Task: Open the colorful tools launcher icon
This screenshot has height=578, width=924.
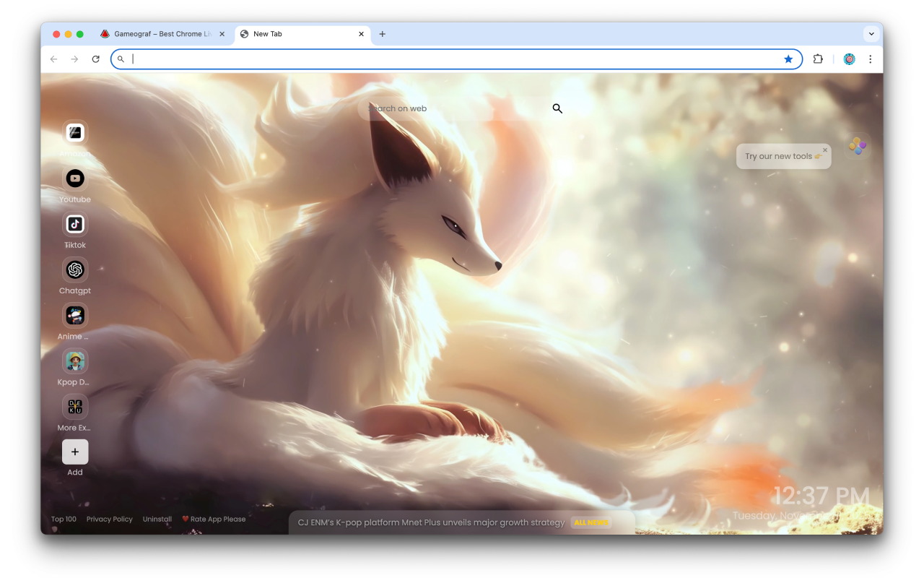Action: 858,145
